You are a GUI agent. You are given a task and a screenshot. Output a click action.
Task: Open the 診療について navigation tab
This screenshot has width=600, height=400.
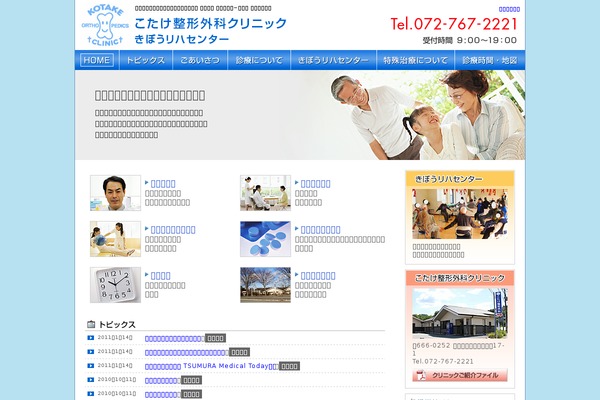click(259, 60)
